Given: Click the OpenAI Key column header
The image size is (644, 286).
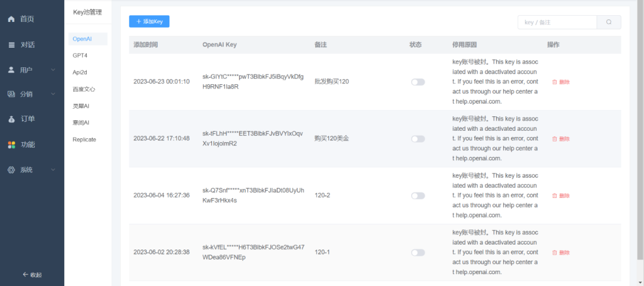Looking at the screenshot, I should tap(219, 45).
